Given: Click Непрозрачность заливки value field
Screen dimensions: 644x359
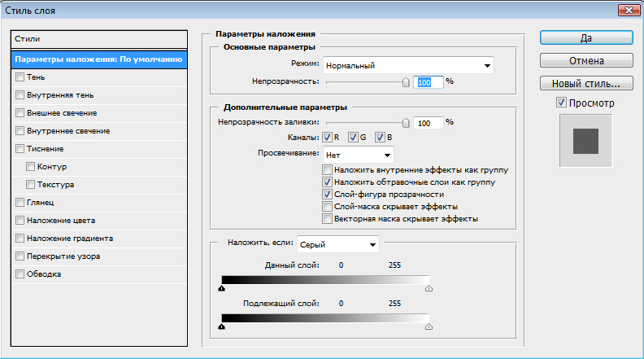Looking at the screenshot, I should (x=429, y=123).
